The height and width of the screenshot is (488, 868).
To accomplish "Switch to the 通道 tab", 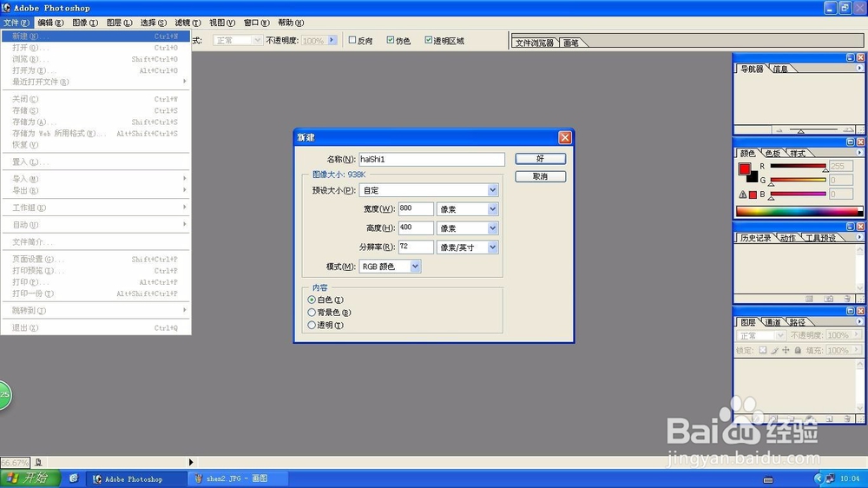I will click(773, 322).
